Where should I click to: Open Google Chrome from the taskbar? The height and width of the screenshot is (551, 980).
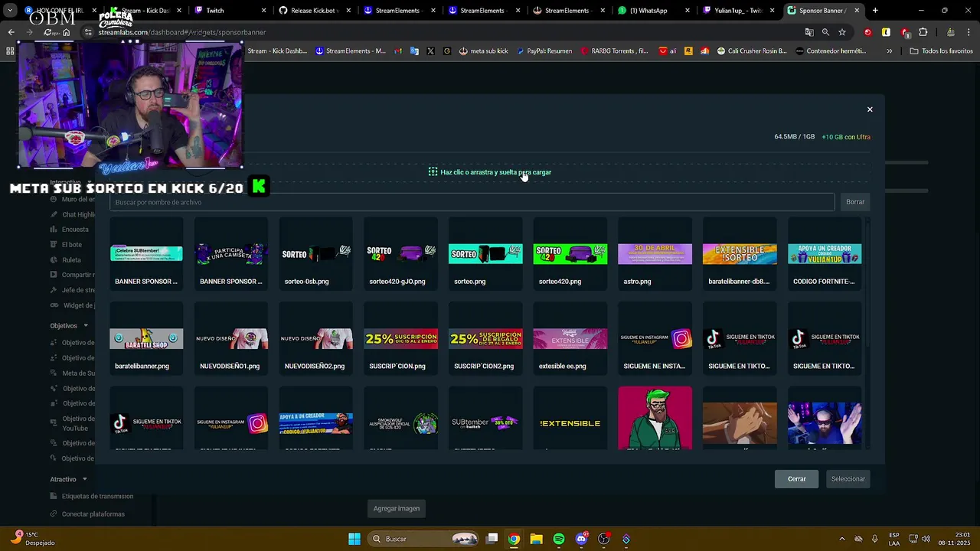pos(514,539)
